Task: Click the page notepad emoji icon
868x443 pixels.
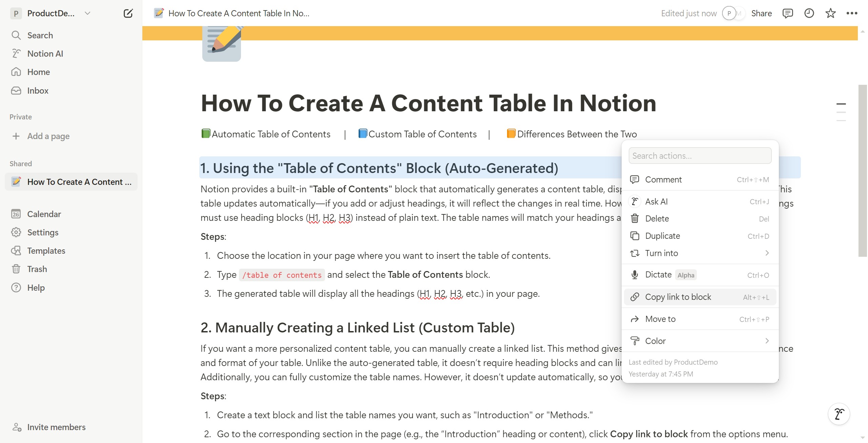Action: [222, 43]
